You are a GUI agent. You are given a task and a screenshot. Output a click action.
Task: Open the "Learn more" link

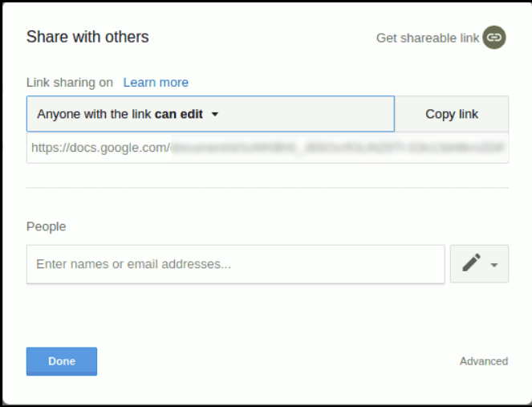point(156,83)
